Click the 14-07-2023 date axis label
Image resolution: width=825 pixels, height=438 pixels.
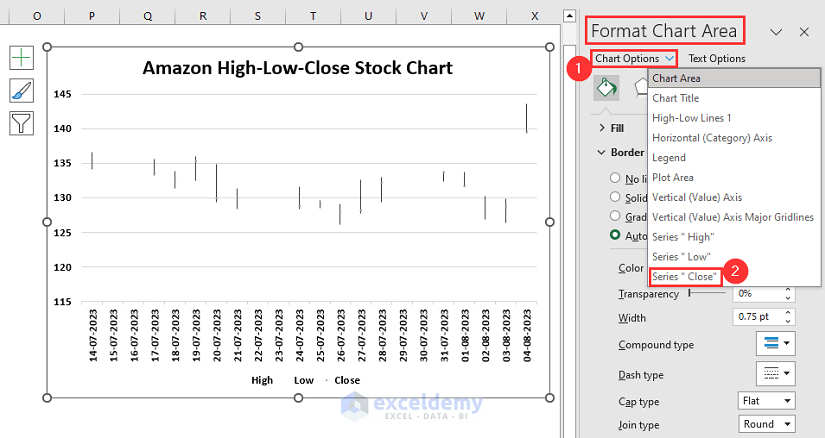pos(93,335)
